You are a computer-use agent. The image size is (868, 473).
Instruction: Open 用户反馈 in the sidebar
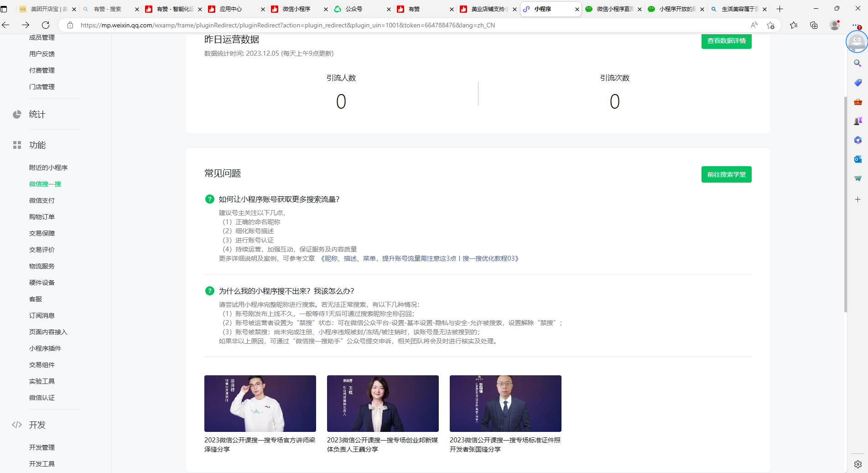[x=42, y=54]
